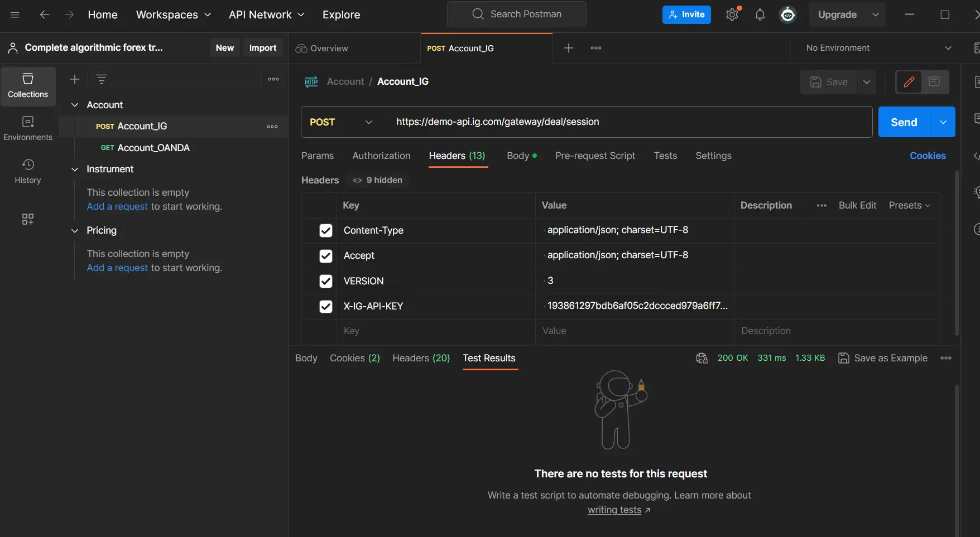This screenshot has width=980, height=537.
Task: Click Add a request under Instrument
Action: tap(117, 206)
